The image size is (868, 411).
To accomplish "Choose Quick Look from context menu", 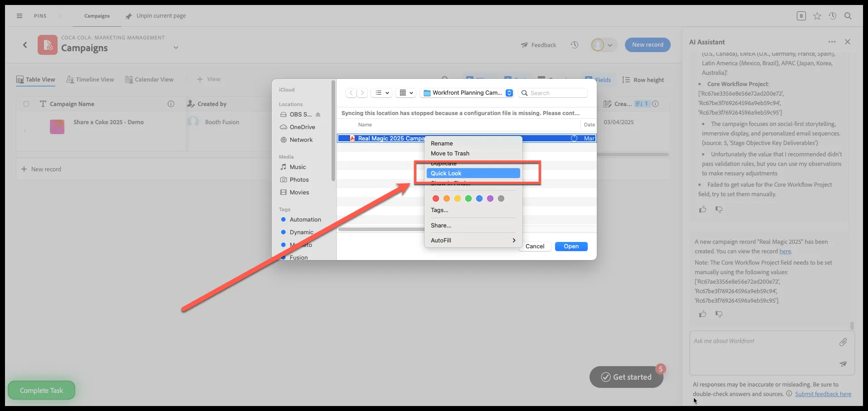I will (473, 173).
